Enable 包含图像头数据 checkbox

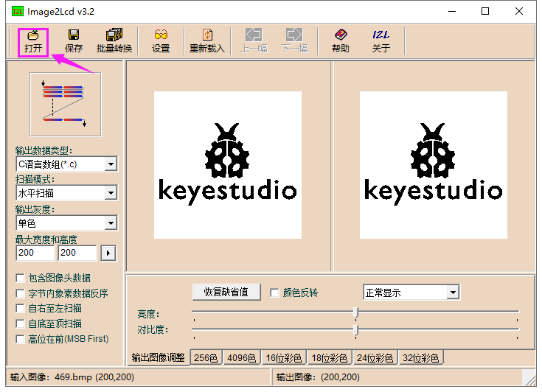tap(21, 278)
